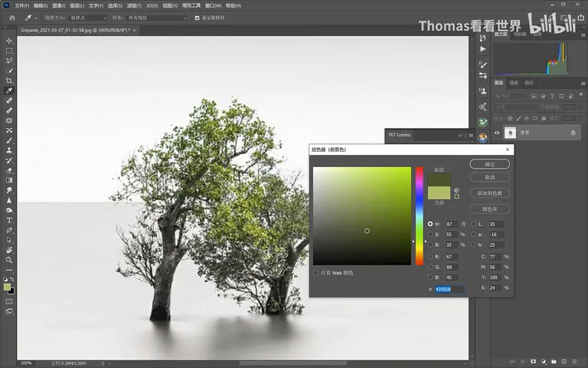
Task: Select the G radio button
Action: click(430, 267)
